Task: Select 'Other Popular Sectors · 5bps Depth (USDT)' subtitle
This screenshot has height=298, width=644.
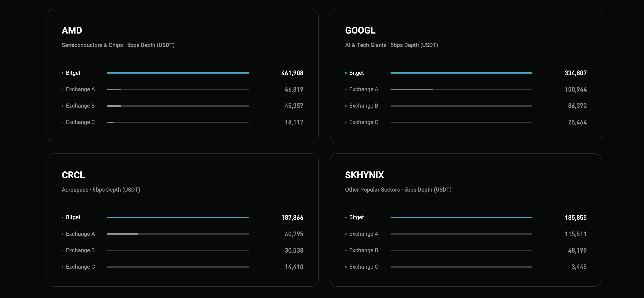Action: [x=398, y=189]
